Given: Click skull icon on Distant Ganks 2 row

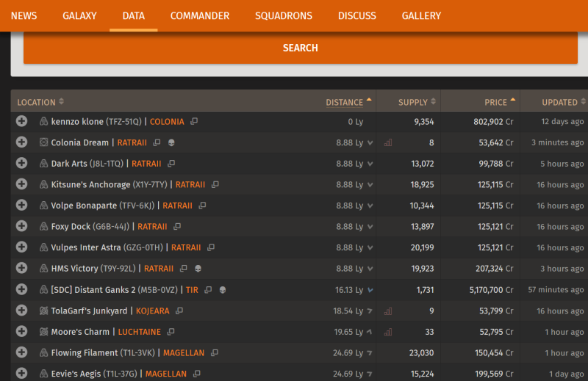Looking at the screenshot, I should (x=223, y=290).
